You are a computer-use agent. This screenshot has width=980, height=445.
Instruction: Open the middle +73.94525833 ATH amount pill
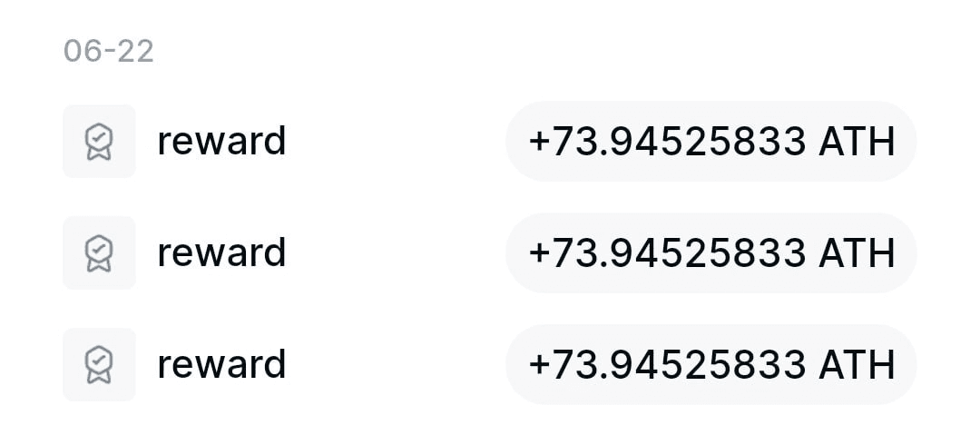[x=710, y=252]
